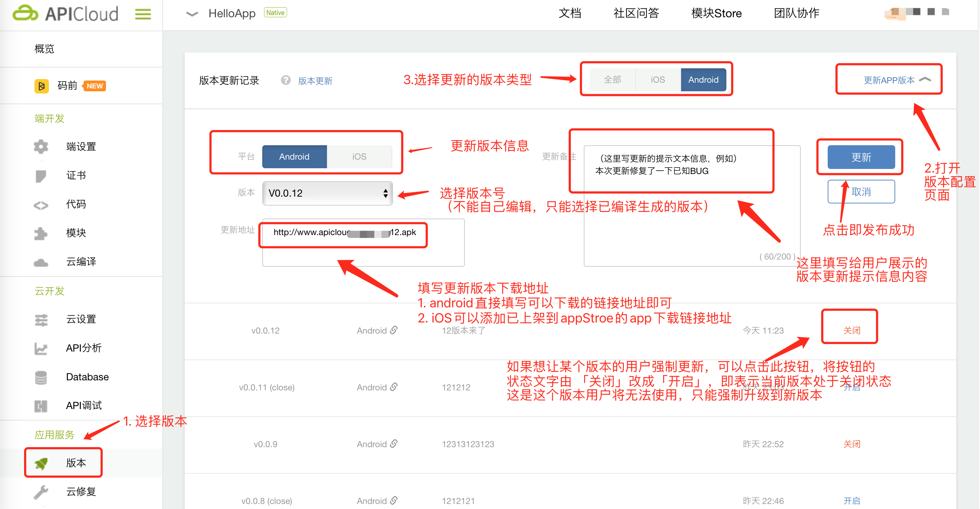
Task: Click 关闭 for version v0.0.9
Action: click(851, 444)
